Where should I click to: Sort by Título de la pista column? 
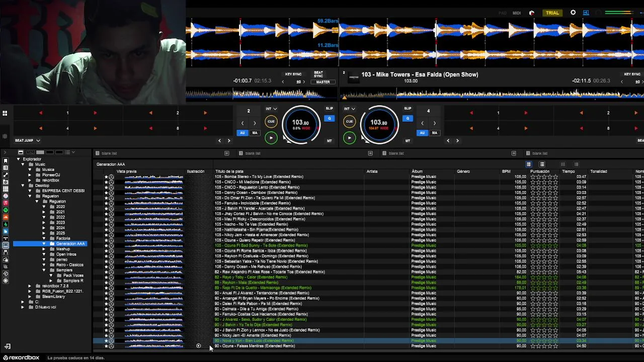coord(229,171)
